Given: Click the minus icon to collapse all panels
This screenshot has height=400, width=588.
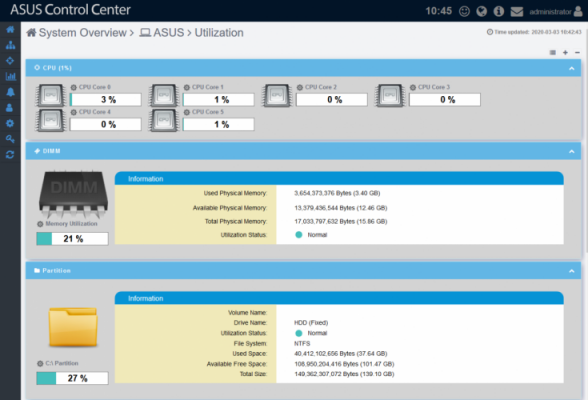Looking at the screenshot, I should 577,52.
